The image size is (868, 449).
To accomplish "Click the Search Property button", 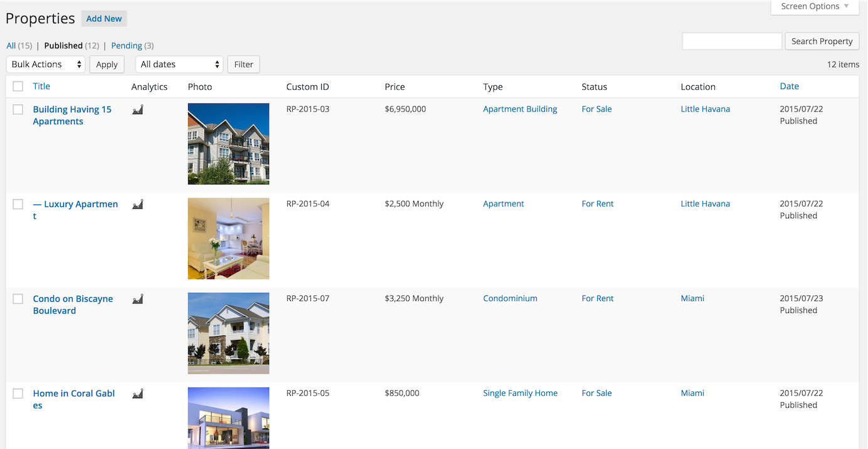I will coord(822,41).
